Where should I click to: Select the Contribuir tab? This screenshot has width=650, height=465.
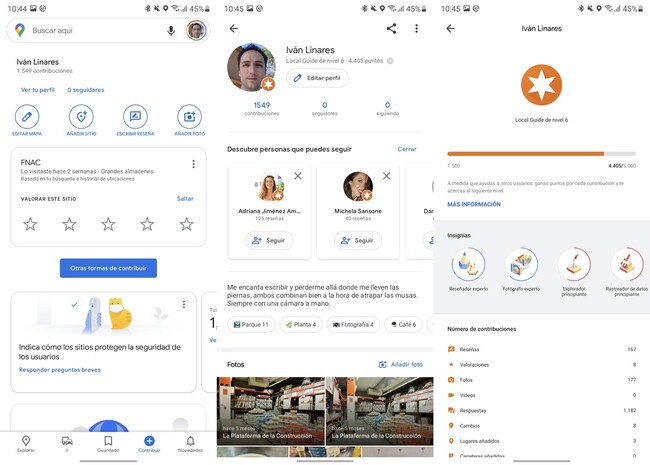coord(149,443)
